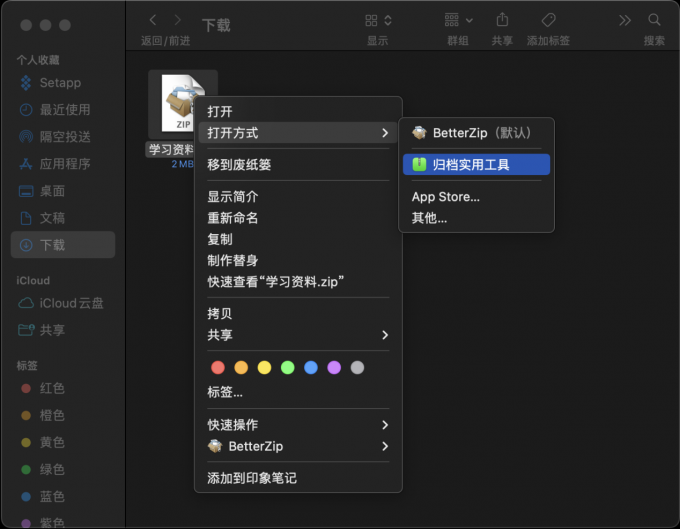This screenshot has height=529, width=680.
Task: Open 标签... tag editor from menu
Action: pos(298,392)
